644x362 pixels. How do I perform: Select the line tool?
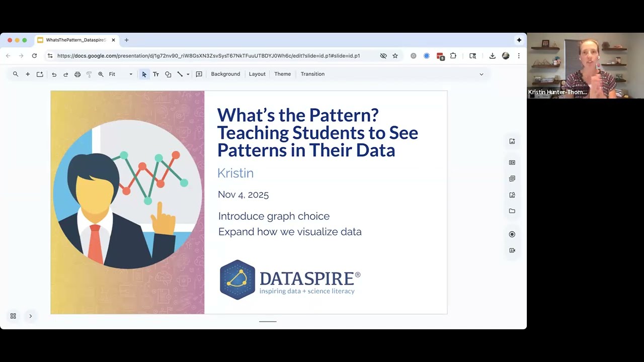(180, 74)
